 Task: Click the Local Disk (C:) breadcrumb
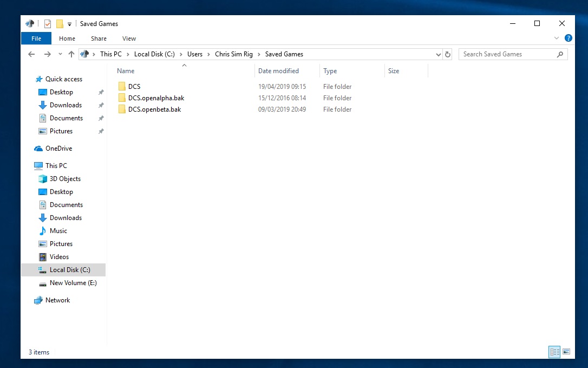(154, 54)
